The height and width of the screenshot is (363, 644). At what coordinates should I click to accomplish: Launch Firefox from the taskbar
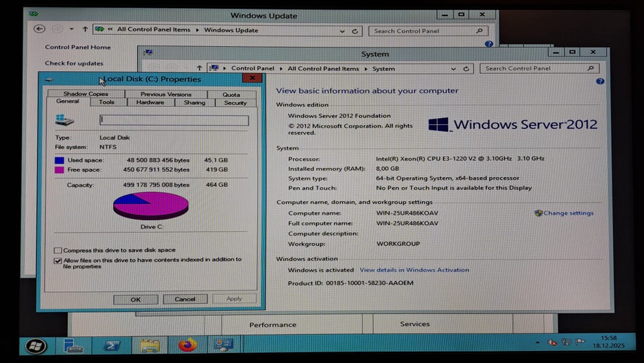point(187,345)
